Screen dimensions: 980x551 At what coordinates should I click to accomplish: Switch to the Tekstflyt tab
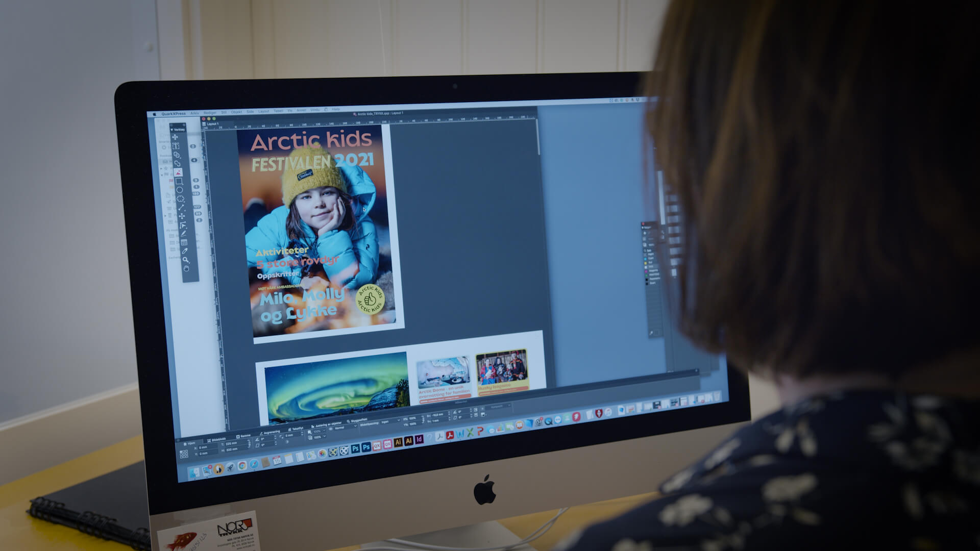[x=296, y=429]
